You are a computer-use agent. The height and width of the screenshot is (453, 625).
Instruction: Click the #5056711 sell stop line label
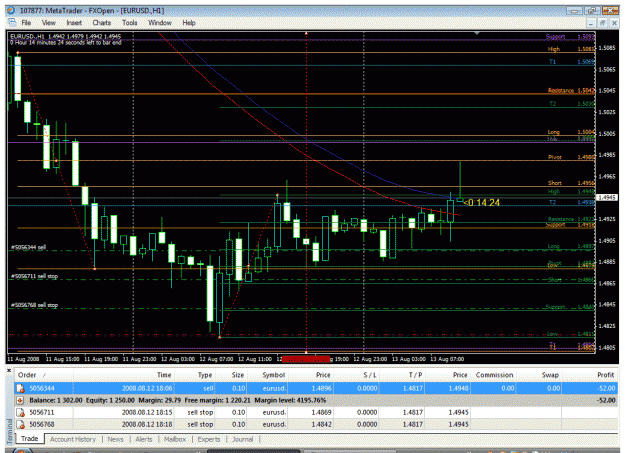coord(35,276)
